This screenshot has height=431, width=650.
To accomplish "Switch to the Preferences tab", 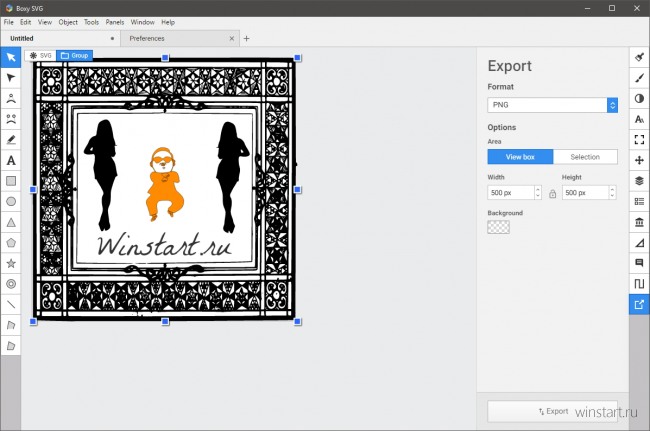I will 180,39.
